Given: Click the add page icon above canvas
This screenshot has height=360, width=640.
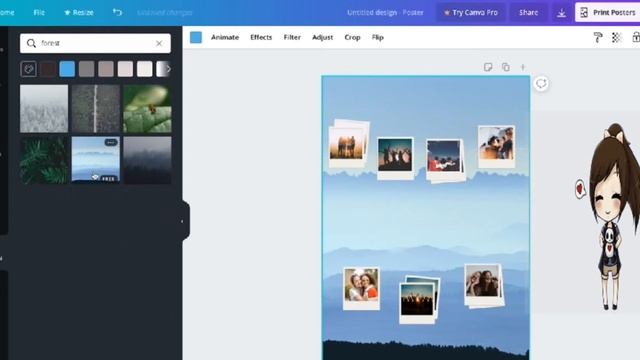Looking at the screenshot, I should point(523,67).
